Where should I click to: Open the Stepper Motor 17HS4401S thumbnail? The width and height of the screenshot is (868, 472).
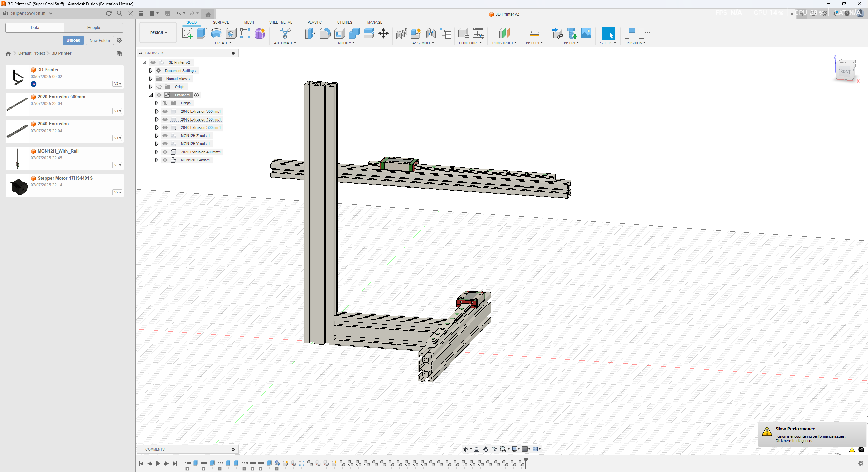pyautogui.click(x=19, y=186)
